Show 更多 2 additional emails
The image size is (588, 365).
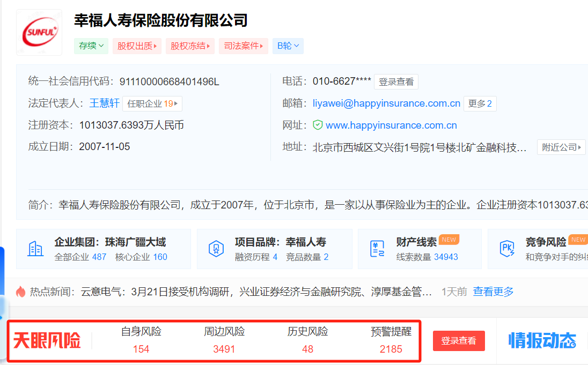(x=480, y=104)
